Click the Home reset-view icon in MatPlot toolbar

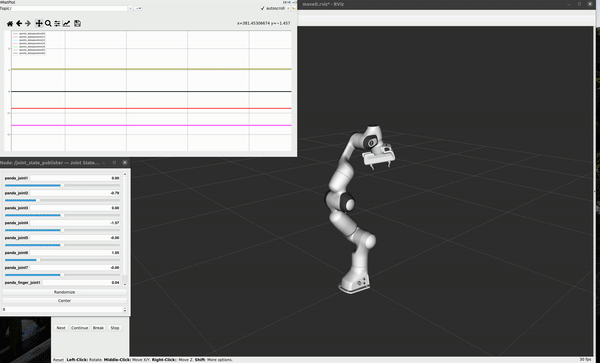pos(10,24)
